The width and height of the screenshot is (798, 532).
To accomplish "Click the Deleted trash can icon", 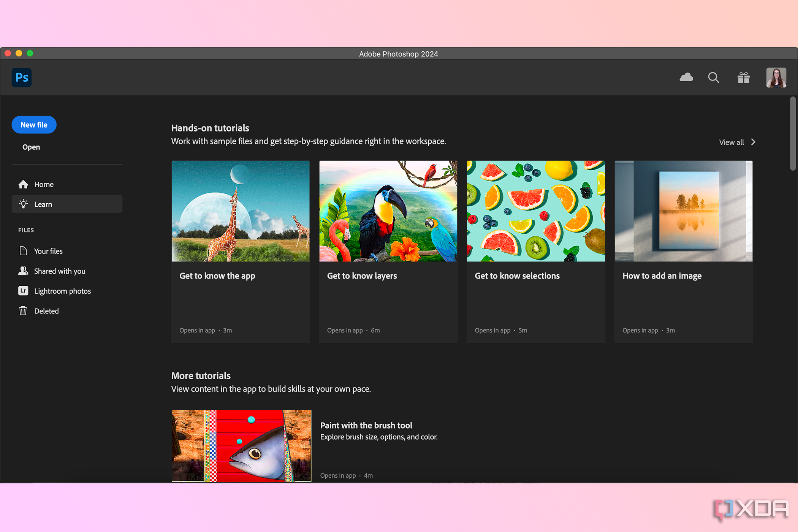I will tap(23, 311).
